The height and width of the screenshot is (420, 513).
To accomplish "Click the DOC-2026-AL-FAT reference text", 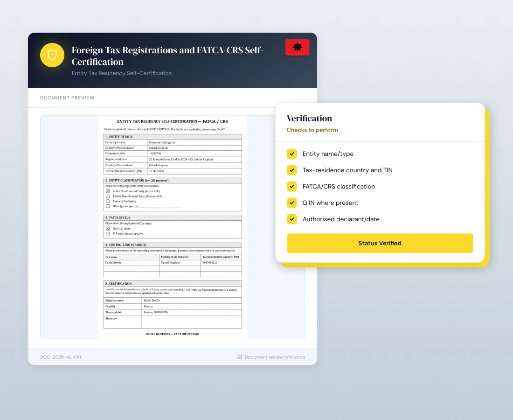I will [x=61, y=357].
